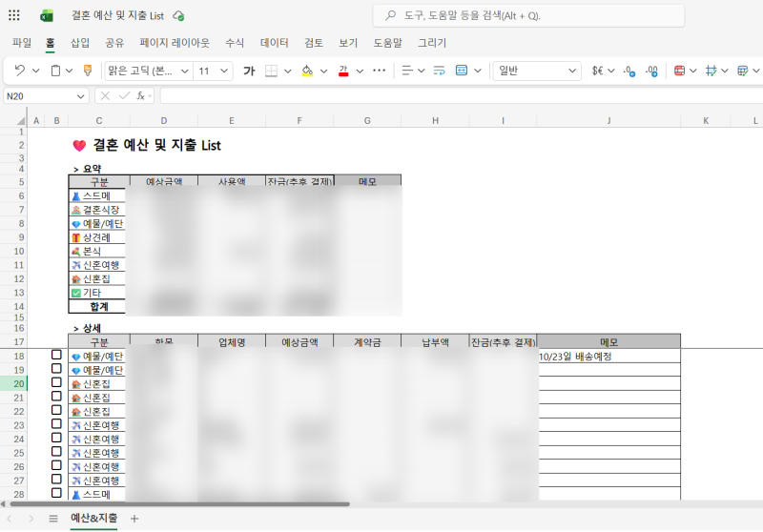Click the previous sheet arrow
763x532 pixels.
point(10,519)
